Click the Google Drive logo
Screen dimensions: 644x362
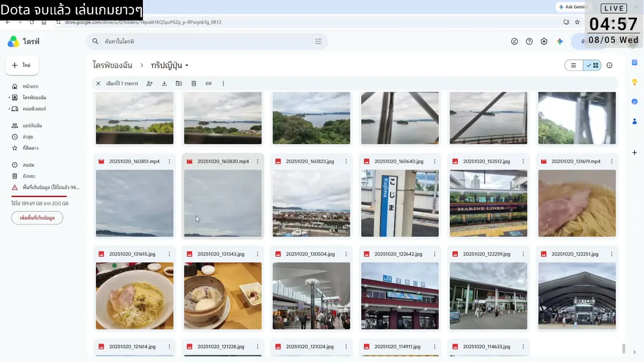pyautogui.click(x=14, y=42)
